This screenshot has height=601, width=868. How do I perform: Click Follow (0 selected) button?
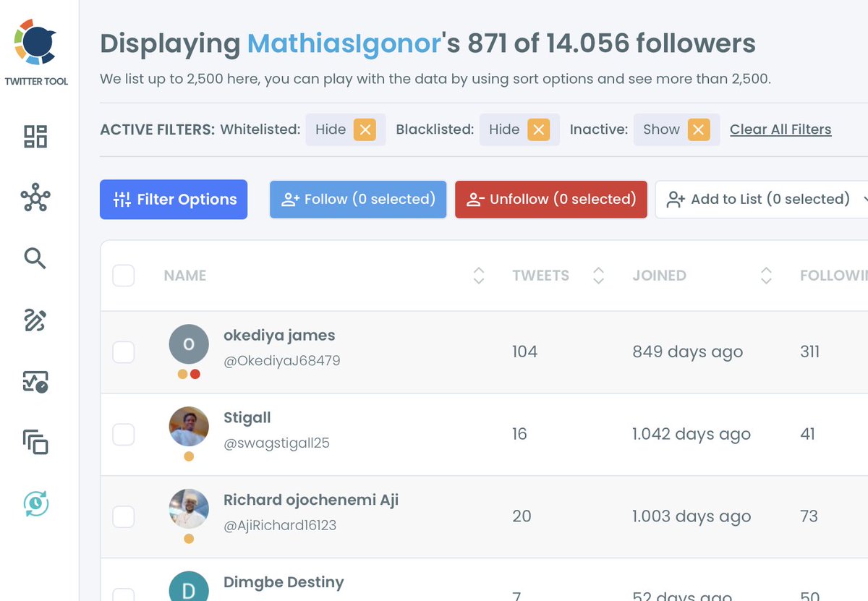358,200
